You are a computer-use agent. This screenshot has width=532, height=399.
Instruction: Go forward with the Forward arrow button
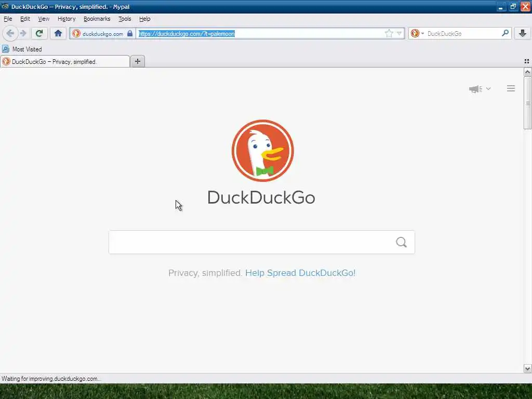23,33
